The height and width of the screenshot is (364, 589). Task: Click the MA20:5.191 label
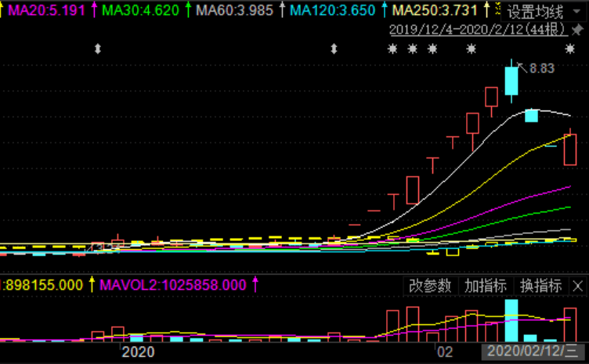point(46,10)
